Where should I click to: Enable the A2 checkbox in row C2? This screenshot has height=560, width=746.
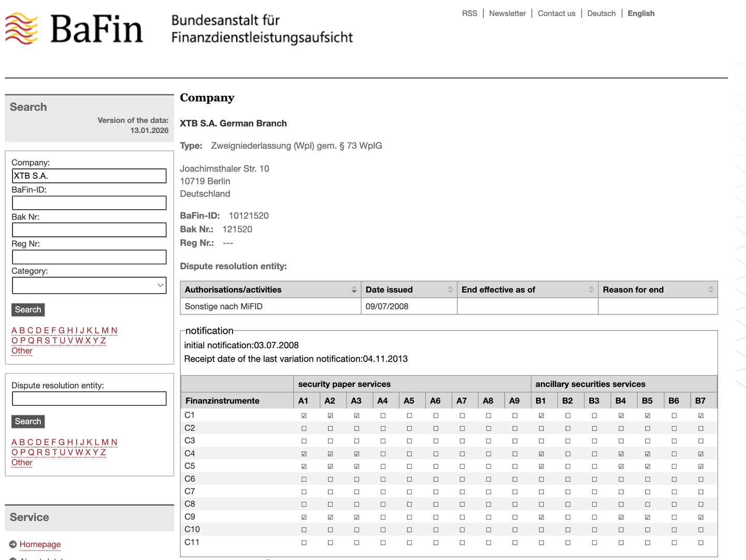click(x=330, y=428)
